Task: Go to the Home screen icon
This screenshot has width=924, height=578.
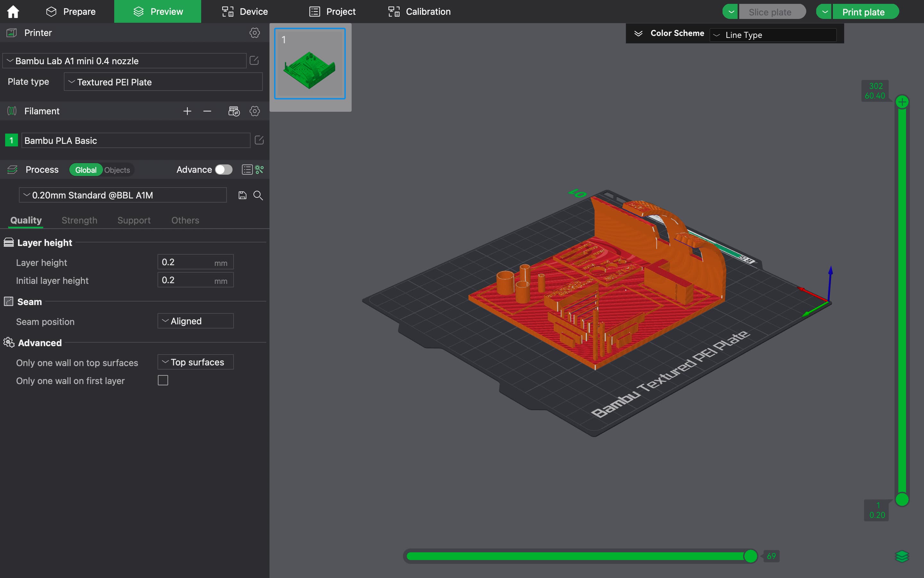Action: click(13, 12)
